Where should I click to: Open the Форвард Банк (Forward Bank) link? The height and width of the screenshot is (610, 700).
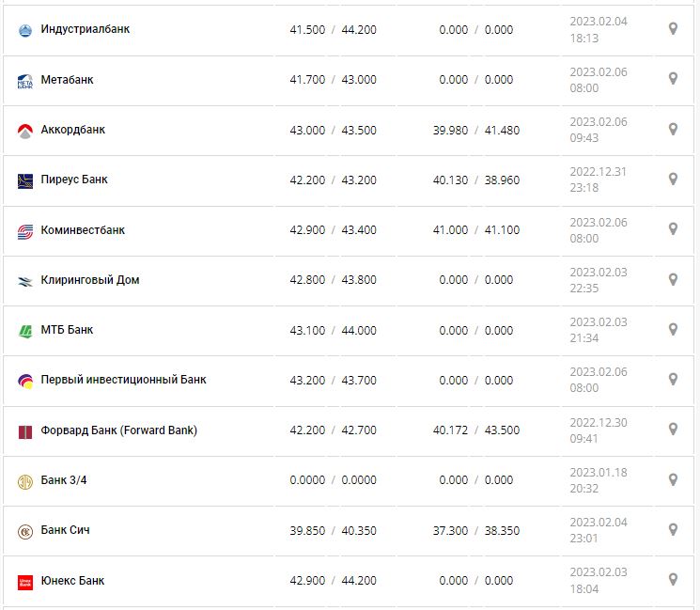click(x=118, y=430)
